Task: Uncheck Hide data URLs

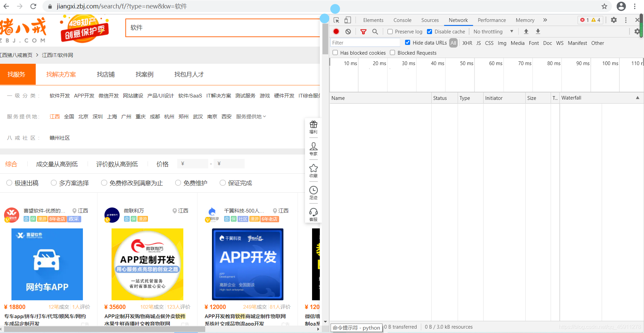Action: [x=407, y=43]
